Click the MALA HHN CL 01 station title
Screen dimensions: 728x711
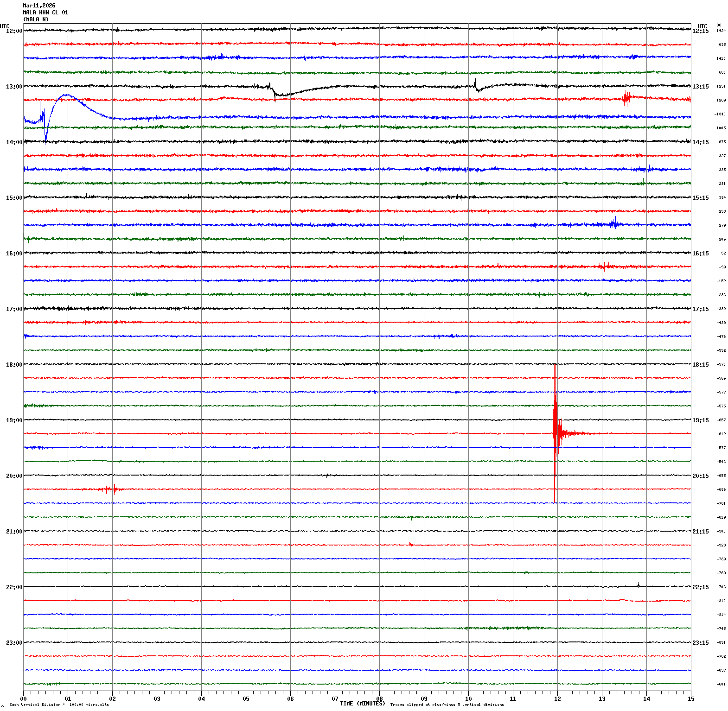click(45, 13)
